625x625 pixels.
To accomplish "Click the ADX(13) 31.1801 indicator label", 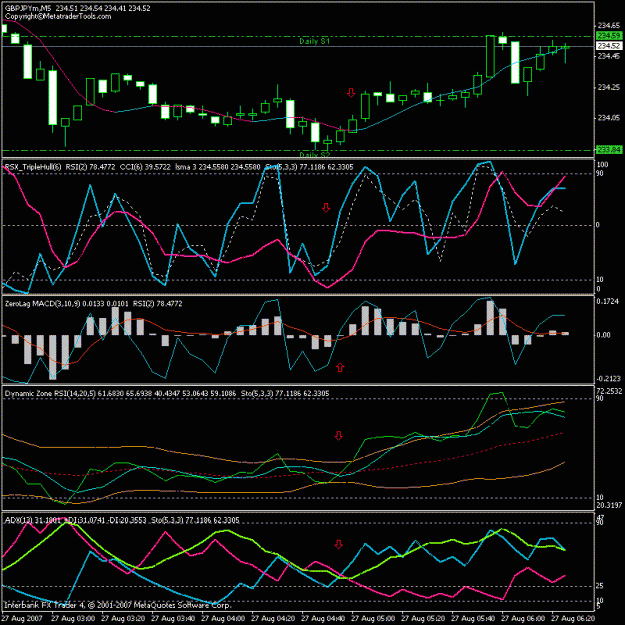I will (32, 521).
